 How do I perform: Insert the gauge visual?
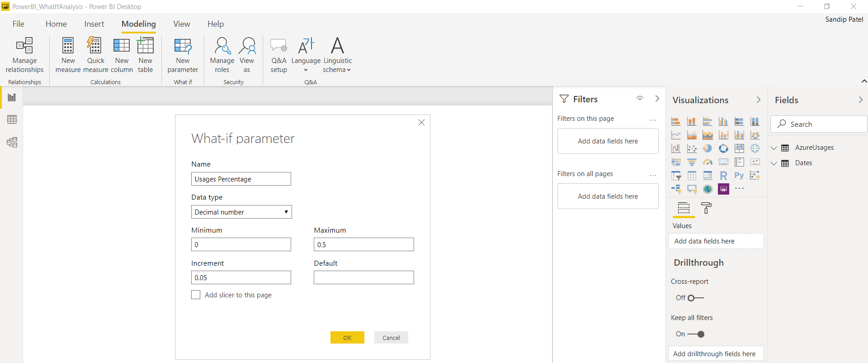coord(708,162)
